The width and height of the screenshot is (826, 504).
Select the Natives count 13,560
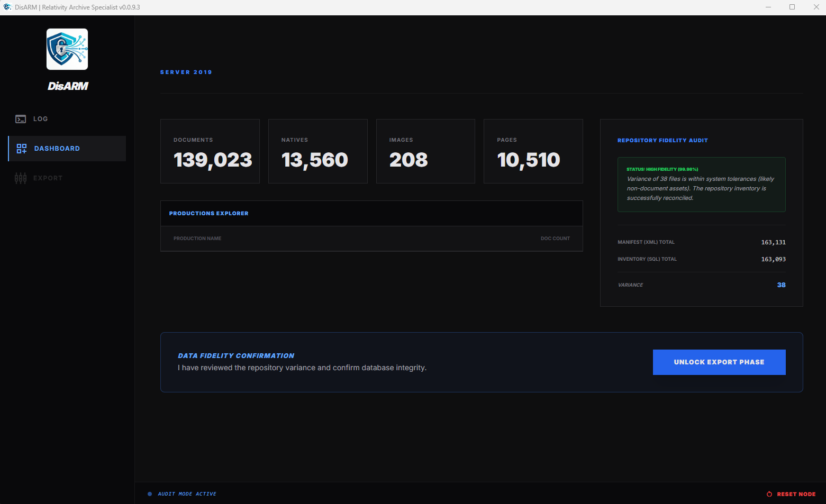coord(315,160)
